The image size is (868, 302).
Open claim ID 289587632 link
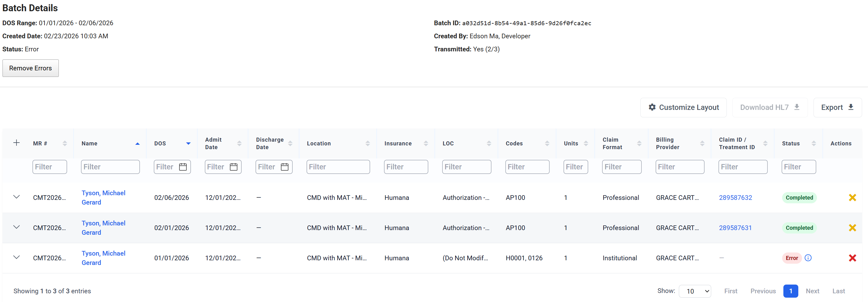pyautogui.click(x=735, y=198)
